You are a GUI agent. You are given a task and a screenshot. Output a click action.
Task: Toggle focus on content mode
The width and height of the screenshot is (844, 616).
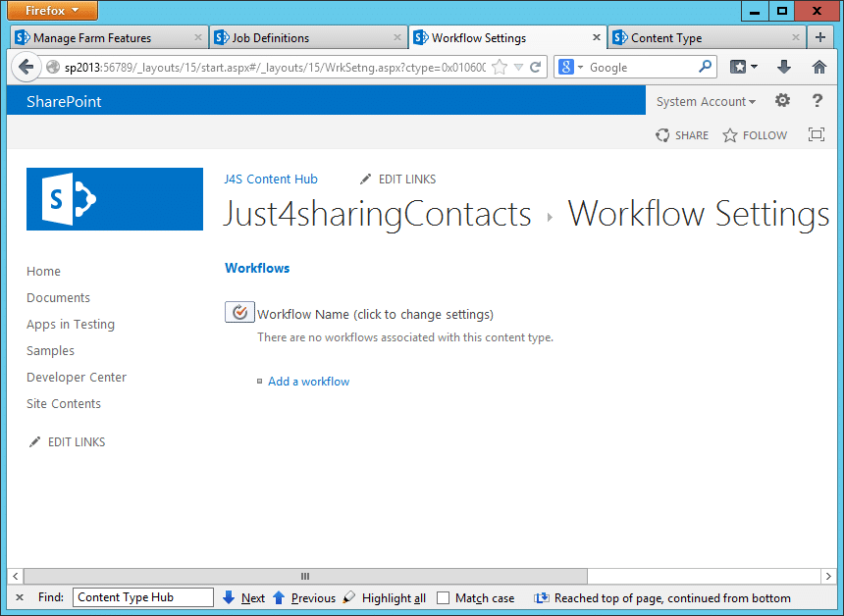(x=817, y=134)
